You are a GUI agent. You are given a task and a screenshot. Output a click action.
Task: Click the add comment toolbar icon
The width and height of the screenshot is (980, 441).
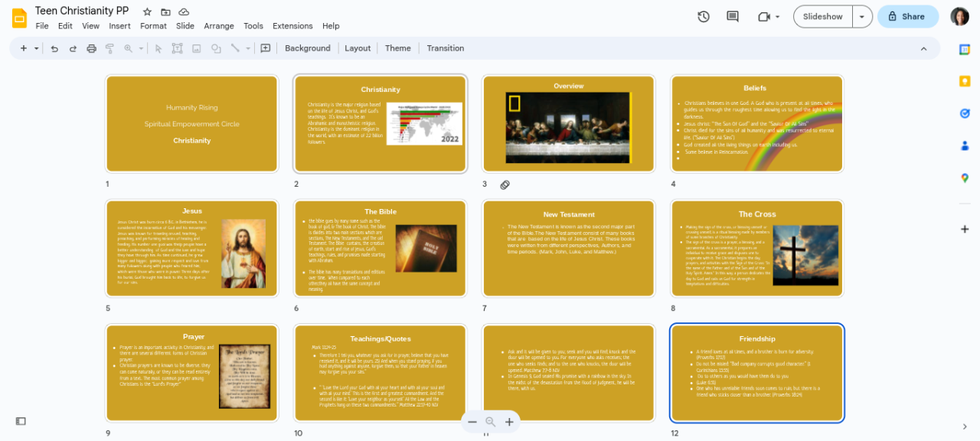click(266, 48)
